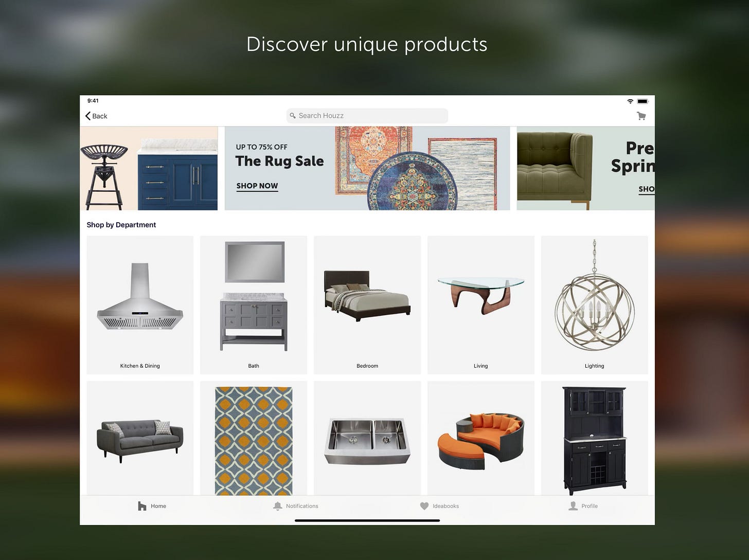Open the Kitchen & Dining department
749x560 pixels.
(140, 305)
